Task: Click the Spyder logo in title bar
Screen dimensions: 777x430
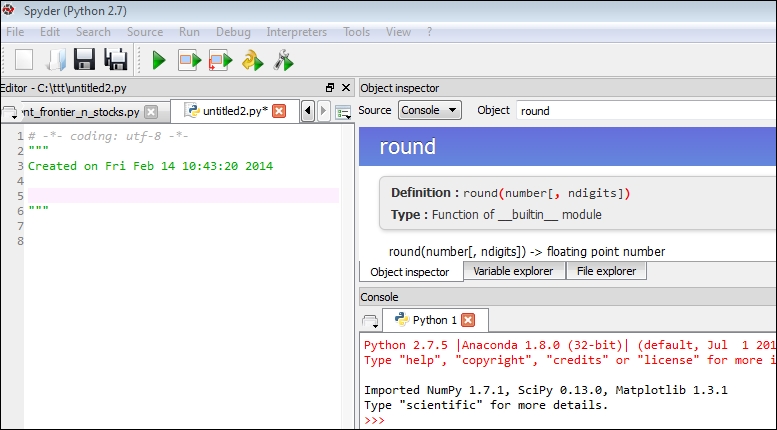Action: tap(7, 9)
